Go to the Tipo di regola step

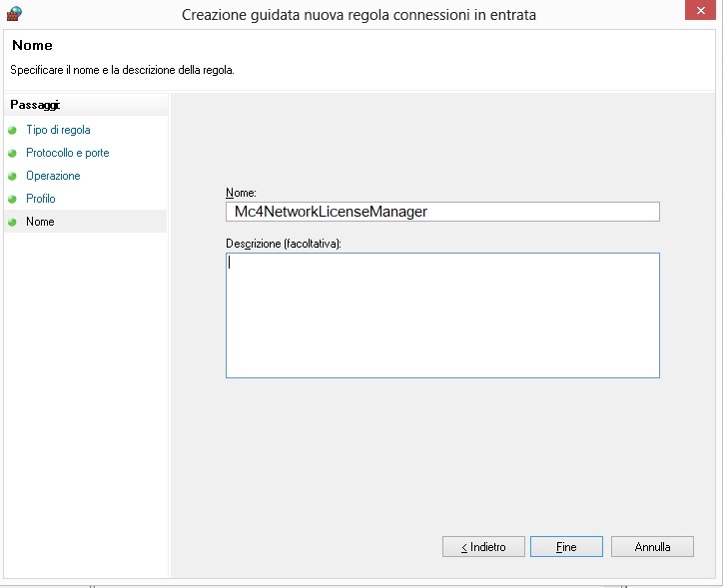(x=58, y=130)
